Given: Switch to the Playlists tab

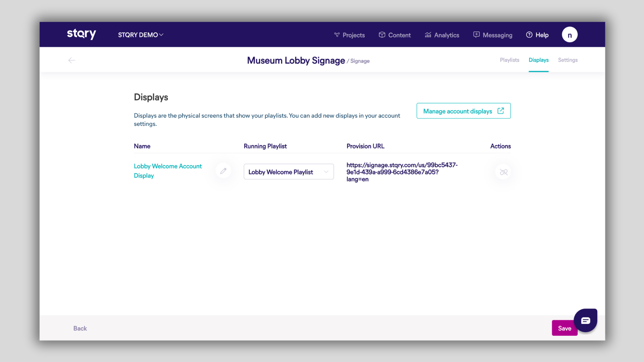Looking at the screenshot, I should click(509, 60).
